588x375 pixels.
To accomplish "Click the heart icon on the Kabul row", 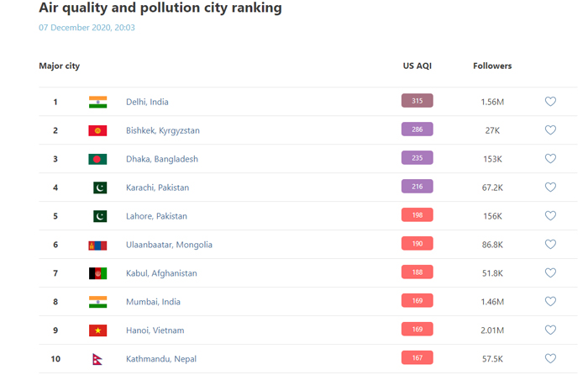I will 550,273.
